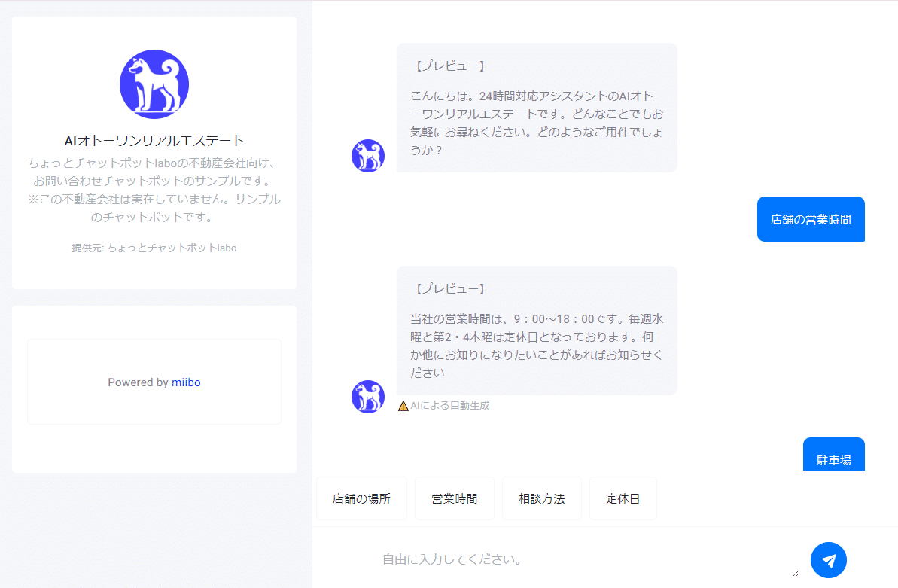The width and height of the screenshot is (898, 588).
Task: Click the resize handle of the message input box
Action: [x=793, y=573]
